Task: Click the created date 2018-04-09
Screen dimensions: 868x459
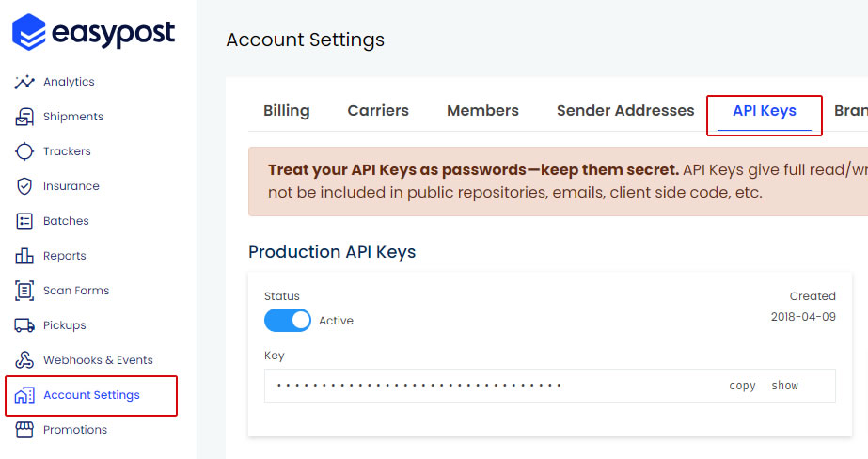Action: pos(803,317)
